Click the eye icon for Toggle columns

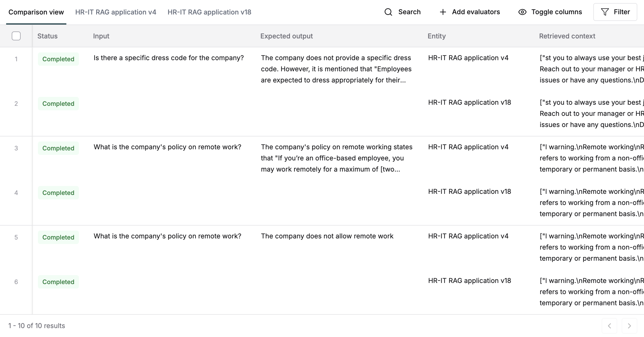coord(522,12)
